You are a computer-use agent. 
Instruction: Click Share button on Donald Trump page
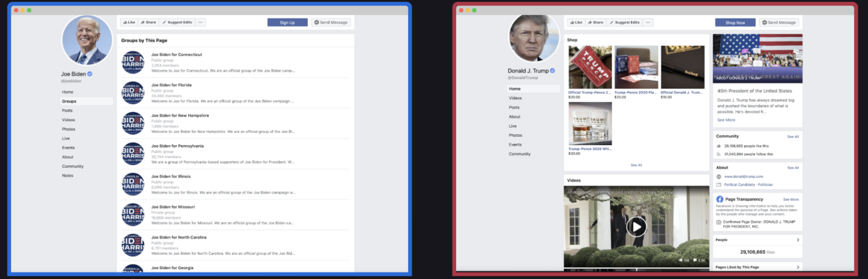point(596,22)
